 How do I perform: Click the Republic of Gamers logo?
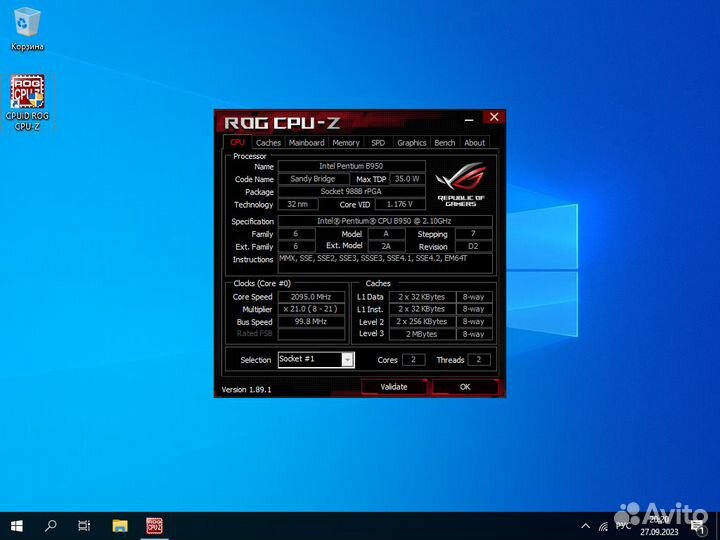point(460,184)
